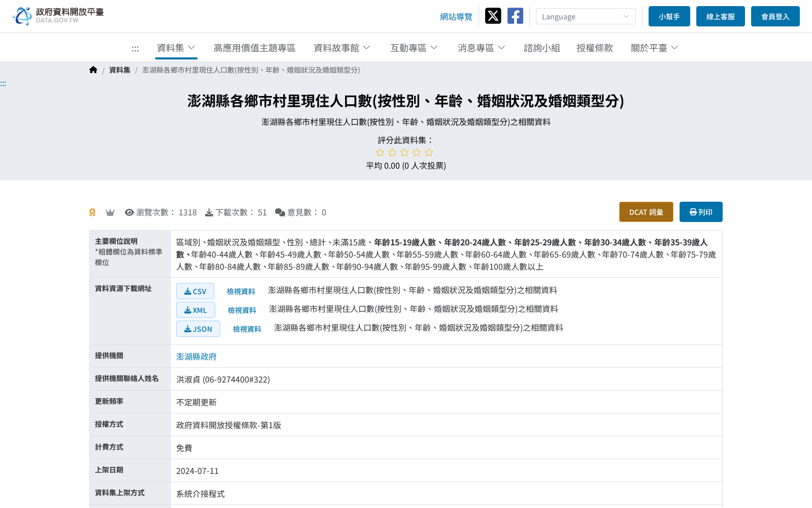
Task: Open 檢視資料 for the JSON row
Action: pos(247,329)
